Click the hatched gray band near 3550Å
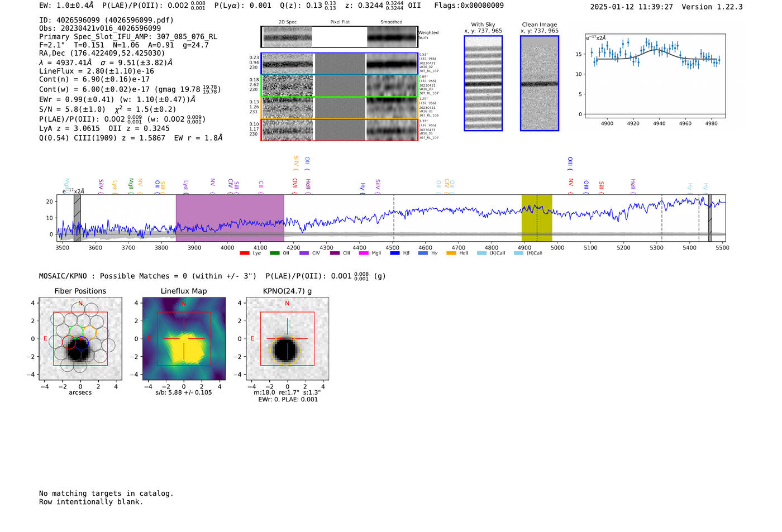Screen dimensions: 782x532 [77, 218]
